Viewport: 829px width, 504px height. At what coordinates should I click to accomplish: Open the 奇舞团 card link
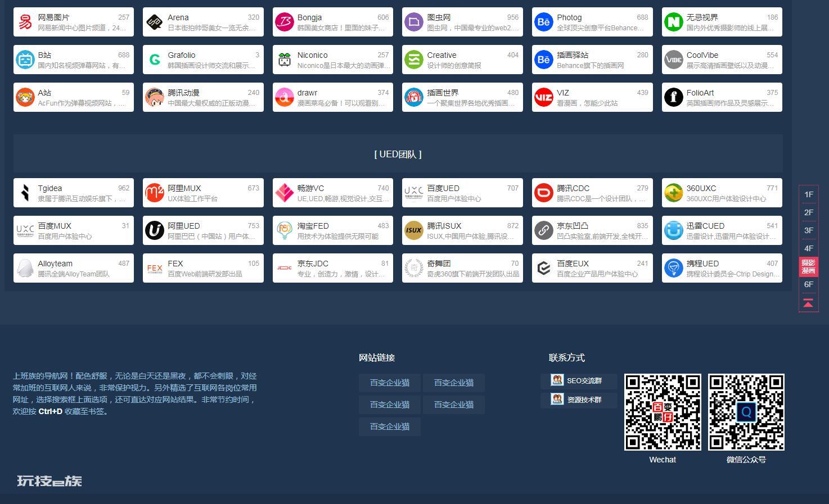point(462,268)
